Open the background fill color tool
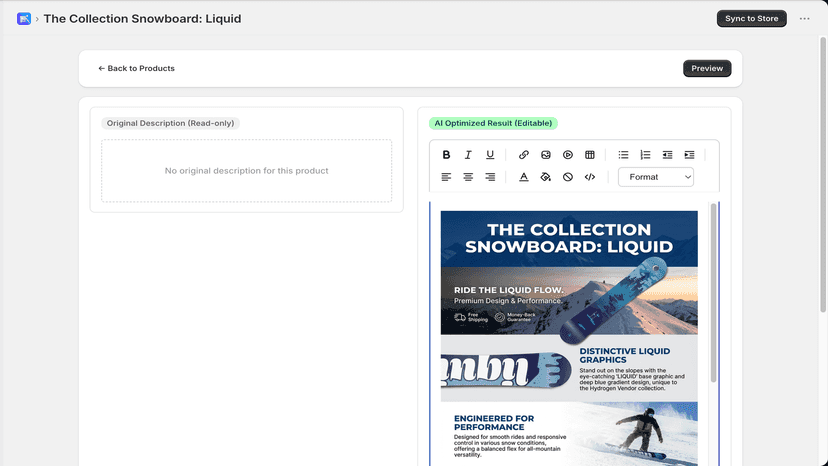Screen dimensions: 828x466 click(546, 177)
